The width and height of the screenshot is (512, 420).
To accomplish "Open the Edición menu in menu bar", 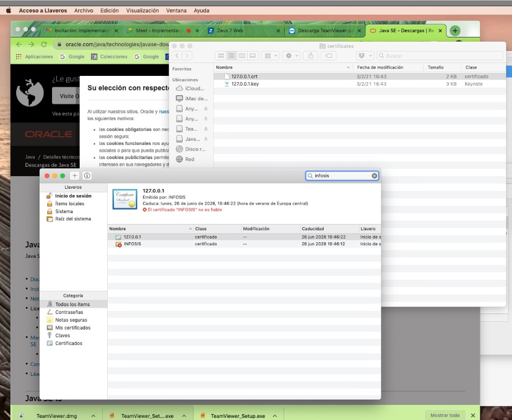I will 109,10.
